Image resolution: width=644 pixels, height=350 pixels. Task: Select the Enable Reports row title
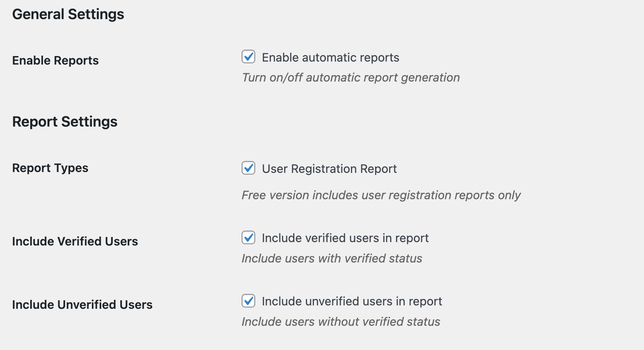pyautogui.click(x=55, y=60)
